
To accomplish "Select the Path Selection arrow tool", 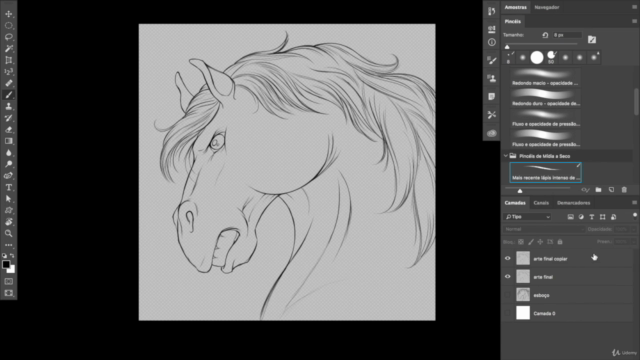I will coord(9,199).
